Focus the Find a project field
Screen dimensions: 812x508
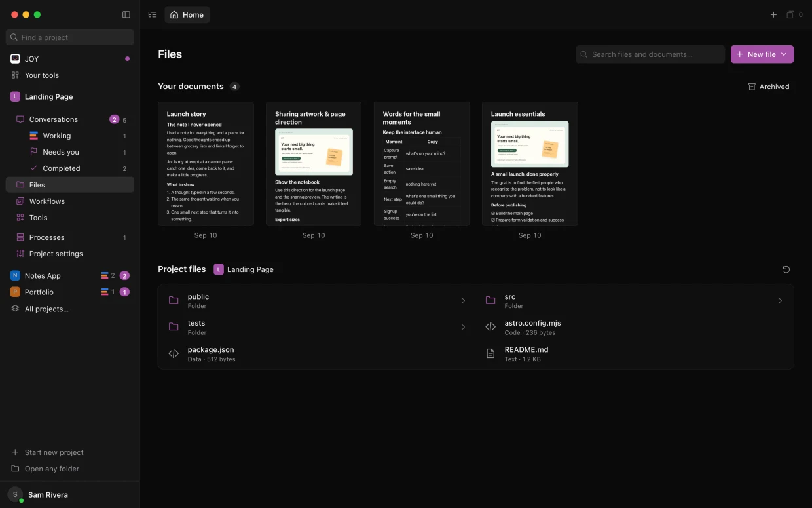coord(70,37)
